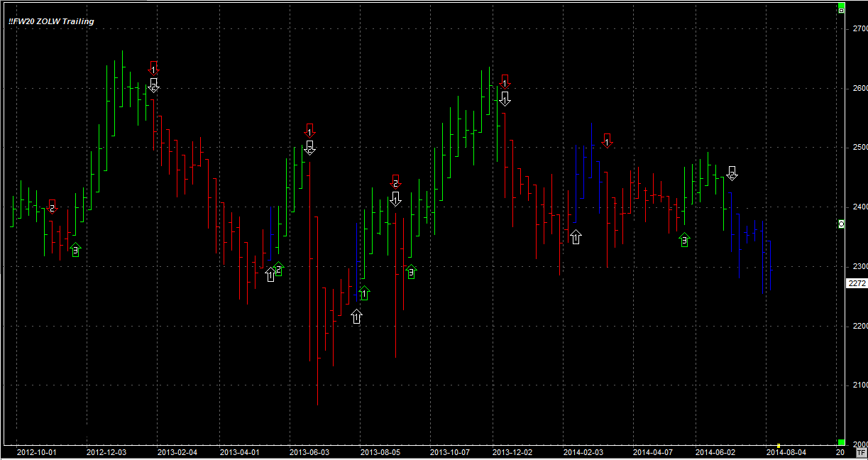Click the 2014-08-04 date label on time axis
This screenshot has height=460, width=868.
(786, 451)
